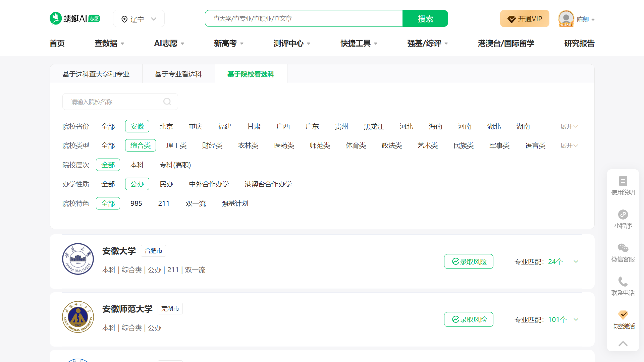This screenshot has width=644, height=362.
Task: Select 本科 under 院校层次
Action: point(137,165)
